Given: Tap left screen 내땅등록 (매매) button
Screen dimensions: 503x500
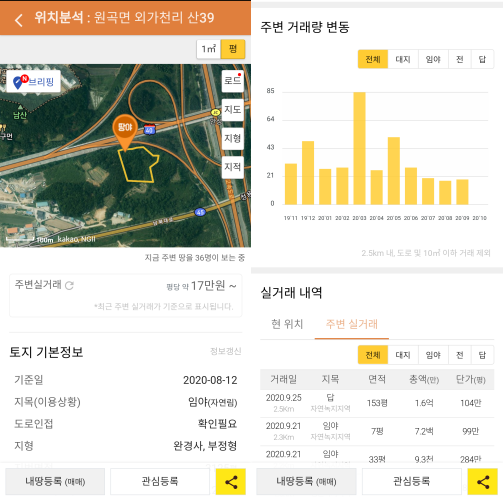Looking at the screenshot, I should [x=55, y=482].
